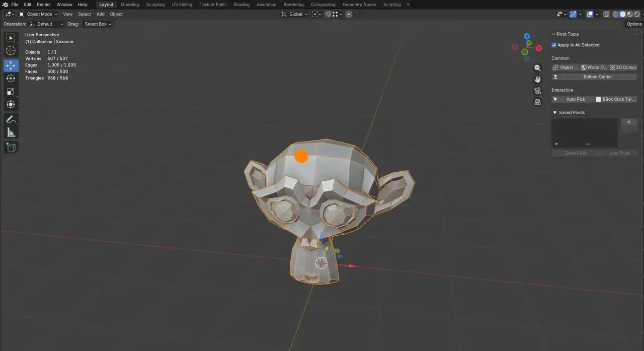644x351 pixels.
Task: Click the zoom magnifier viewport icon
Action: (537, 68)
